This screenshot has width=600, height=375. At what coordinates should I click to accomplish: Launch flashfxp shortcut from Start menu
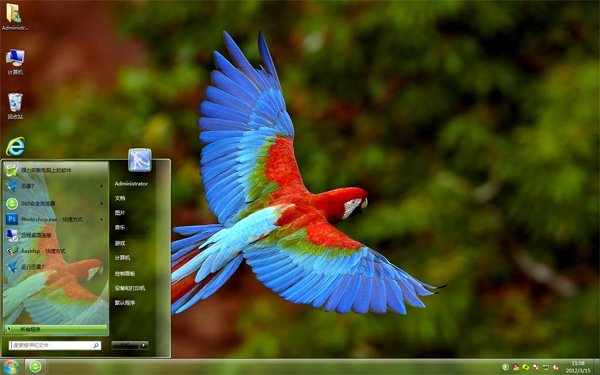(56, 251)
